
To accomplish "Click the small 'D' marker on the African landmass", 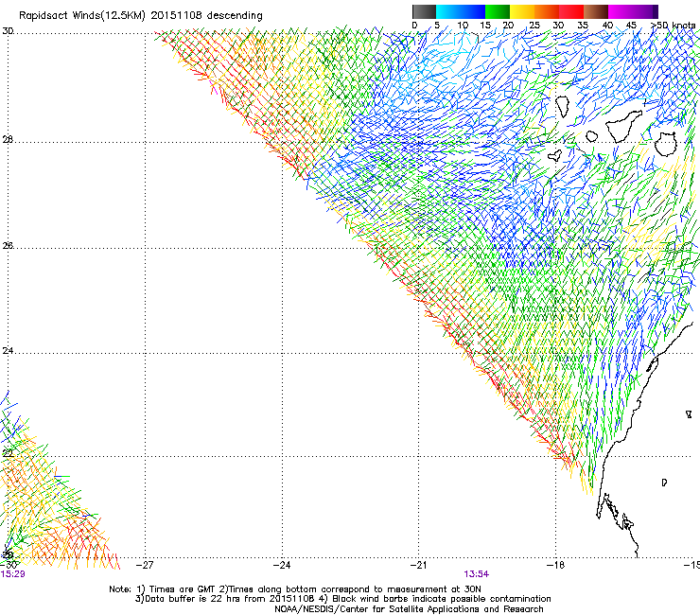I will point(664,483).
